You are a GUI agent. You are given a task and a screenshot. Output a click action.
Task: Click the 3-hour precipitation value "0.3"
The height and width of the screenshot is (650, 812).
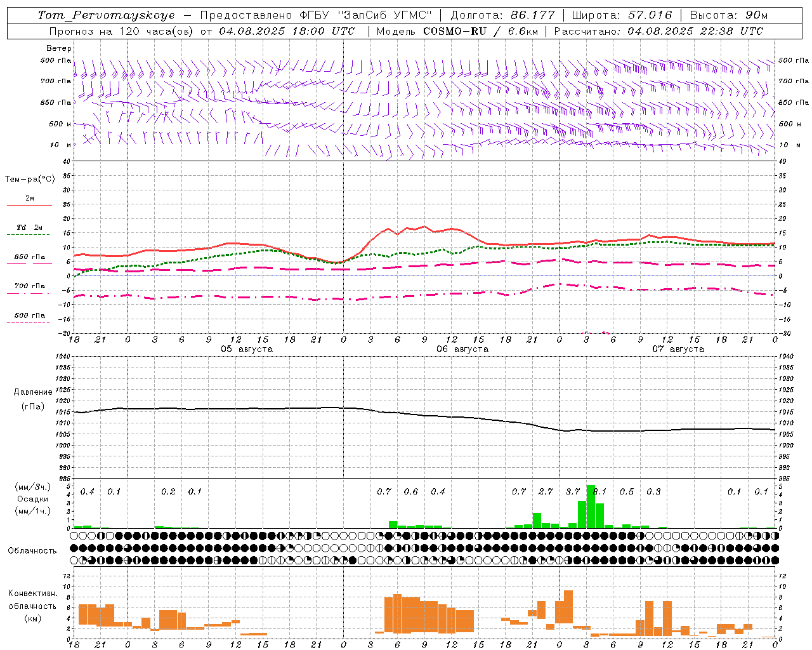coord(653,491)
